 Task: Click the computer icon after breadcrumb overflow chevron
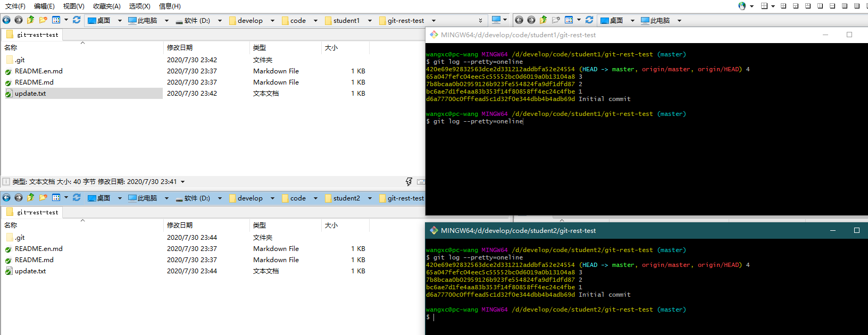(496, 20)
